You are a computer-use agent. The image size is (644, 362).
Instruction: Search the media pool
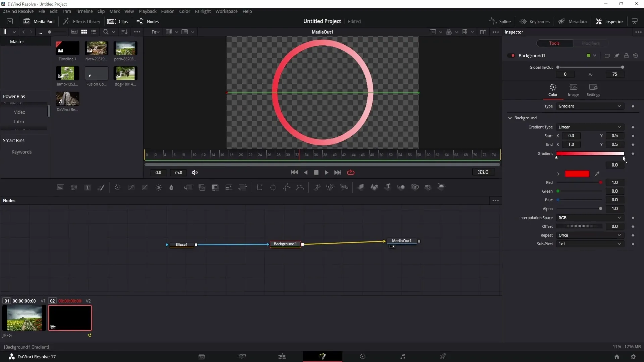pyautogui.click(x=106, y=32)
